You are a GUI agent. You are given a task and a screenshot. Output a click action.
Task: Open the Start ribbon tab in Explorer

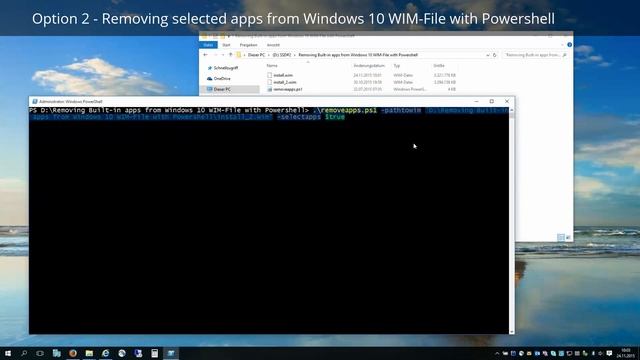pos(226,45)
